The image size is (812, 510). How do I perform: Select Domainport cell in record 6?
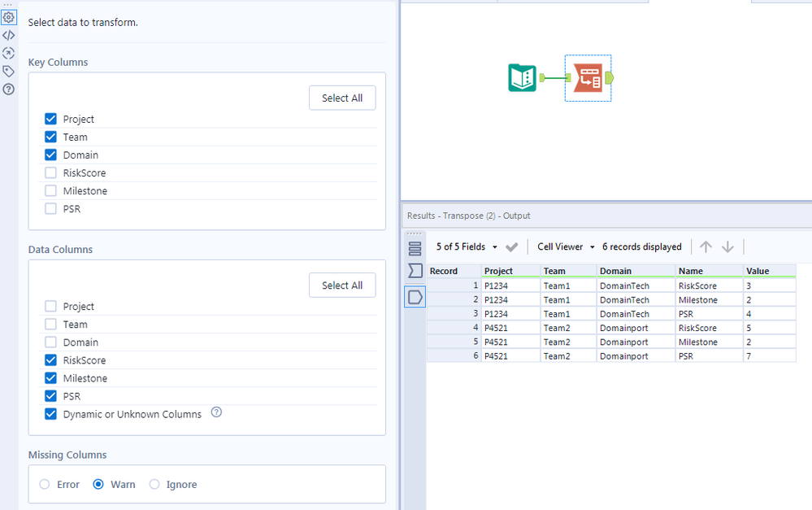(x=636, y=356)
